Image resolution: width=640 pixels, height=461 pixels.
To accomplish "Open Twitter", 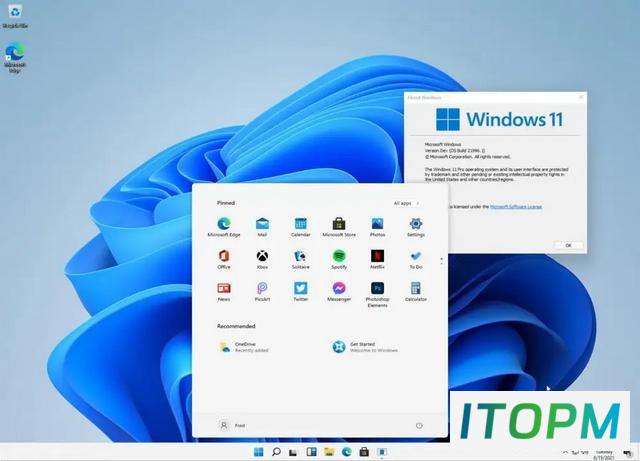I will pos(300,292).
